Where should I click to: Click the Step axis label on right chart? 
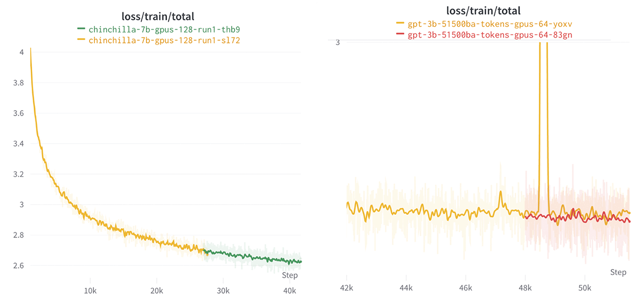click(x=618, y=272)
